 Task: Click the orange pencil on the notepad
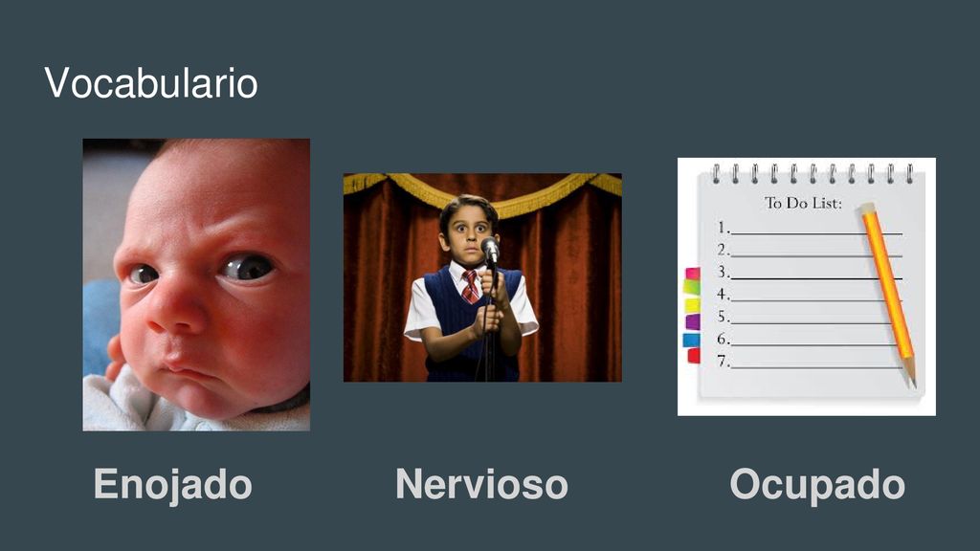pos(889,294)
